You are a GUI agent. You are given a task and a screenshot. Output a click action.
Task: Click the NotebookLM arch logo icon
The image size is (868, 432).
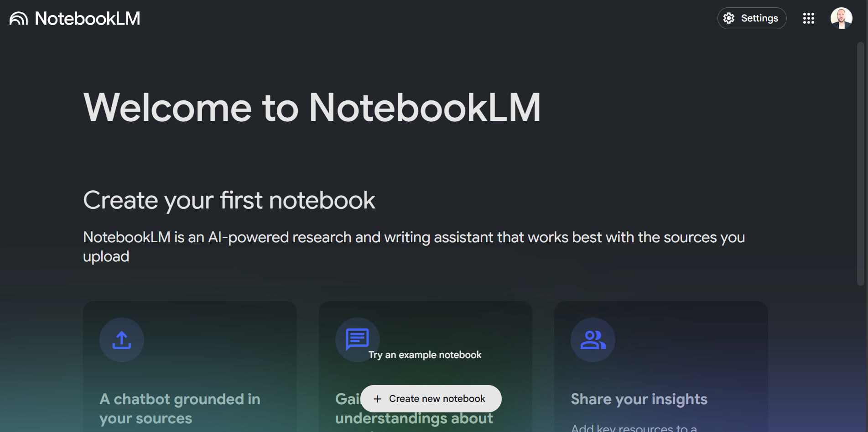(19, 19)
